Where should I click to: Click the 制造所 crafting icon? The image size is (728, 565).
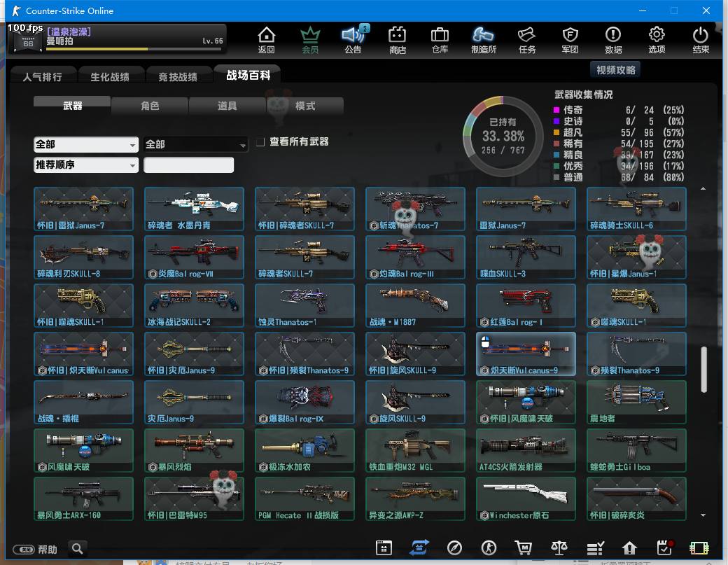point(483,40)
